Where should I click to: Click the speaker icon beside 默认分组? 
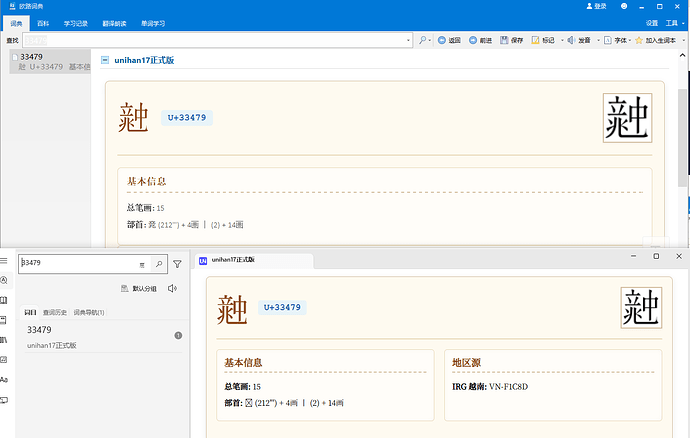[x=173, y=289]
